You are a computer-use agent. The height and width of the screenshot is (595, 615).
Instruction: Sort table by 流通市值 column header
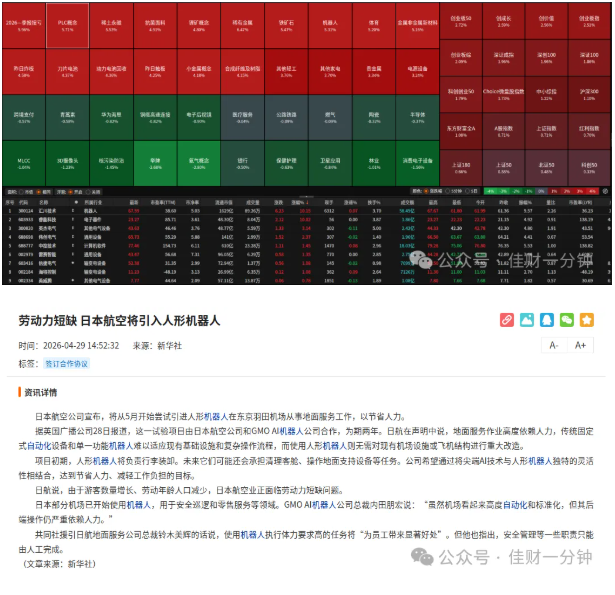click(x=224, y=202)
